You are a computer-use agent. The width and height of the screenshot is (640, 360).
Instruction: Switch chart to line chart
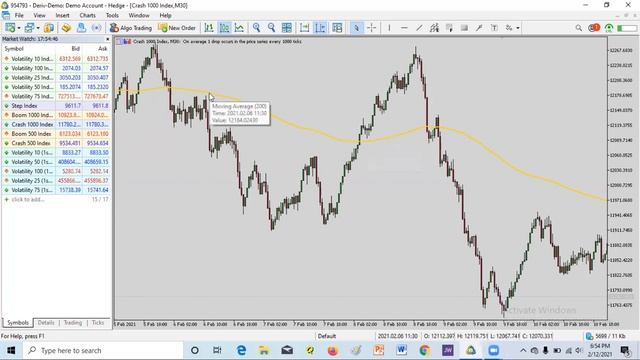[x=240, y=28]
